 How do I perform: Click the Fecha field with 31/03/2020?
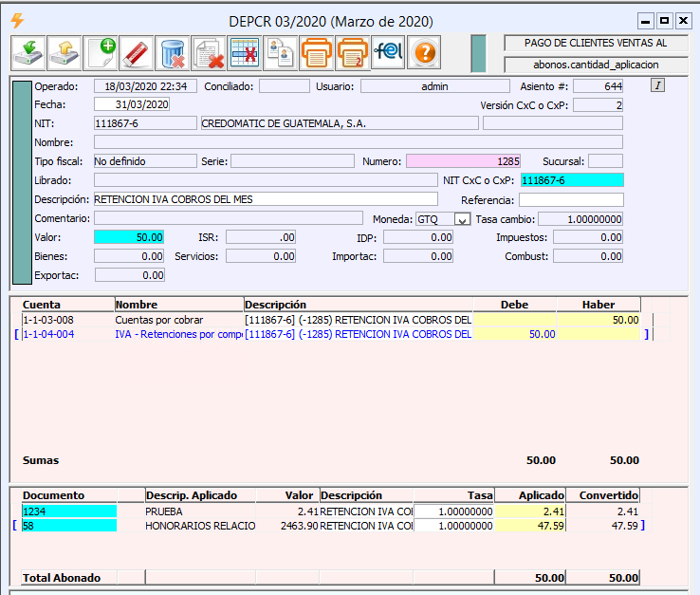coord(131,104)
